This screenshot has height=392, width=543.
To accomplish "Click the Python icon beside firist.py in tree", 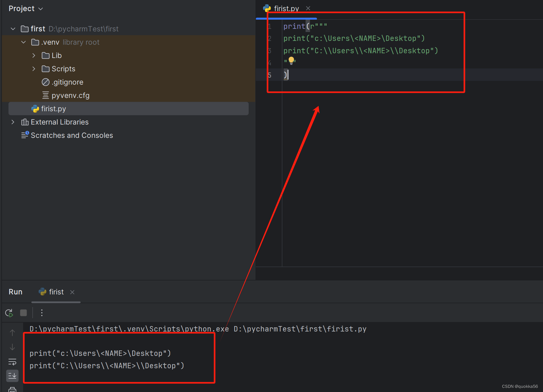I will [35, 109].
